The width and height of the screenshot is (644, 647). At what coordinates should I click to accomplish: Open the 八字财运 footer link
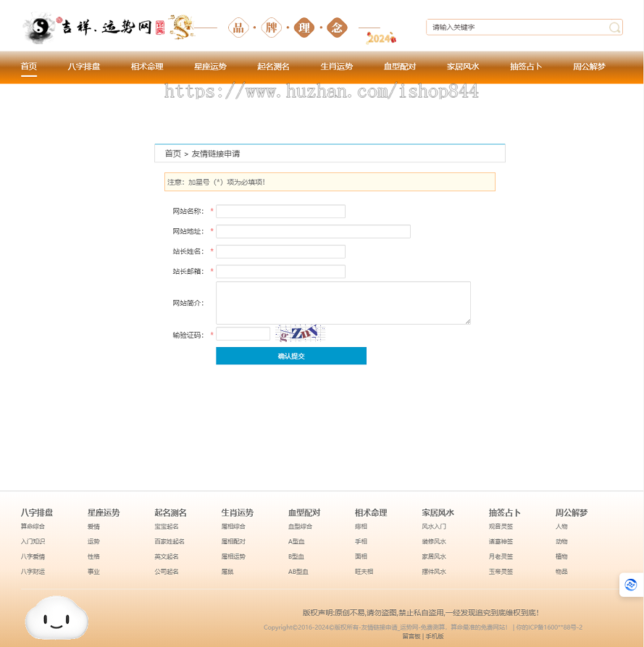[x=33, y=572]
